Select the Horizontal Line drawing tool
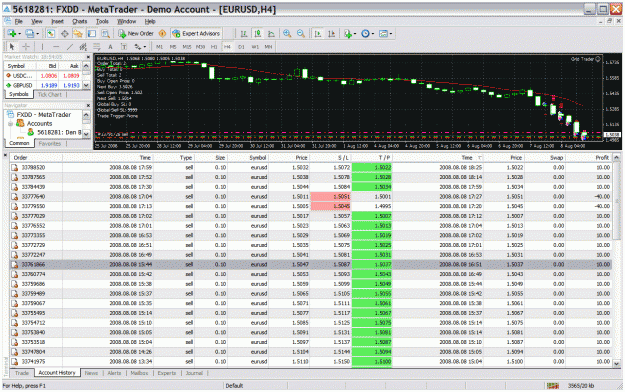This screenshot has height=392, width=625. tap(56, 47)
